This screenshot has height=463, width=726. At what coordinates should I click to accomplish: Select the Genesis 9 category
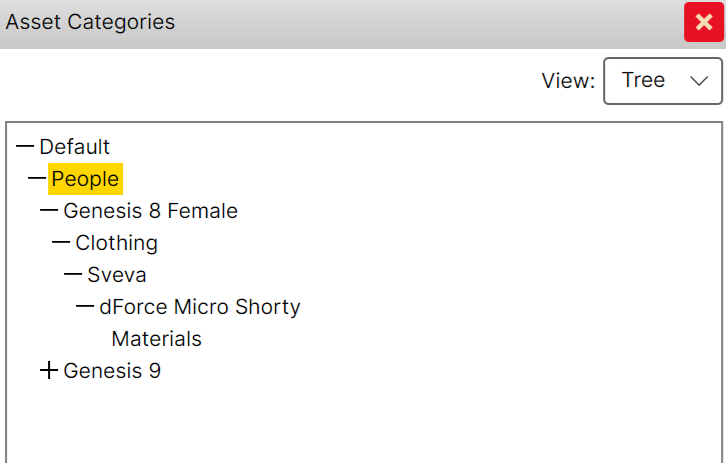112,371
